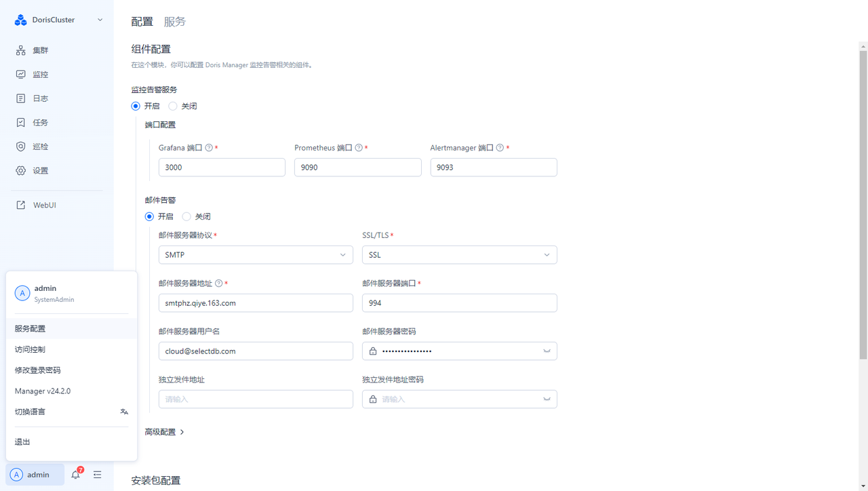
Task: Click the 任务 task icon
Action: 21,123
